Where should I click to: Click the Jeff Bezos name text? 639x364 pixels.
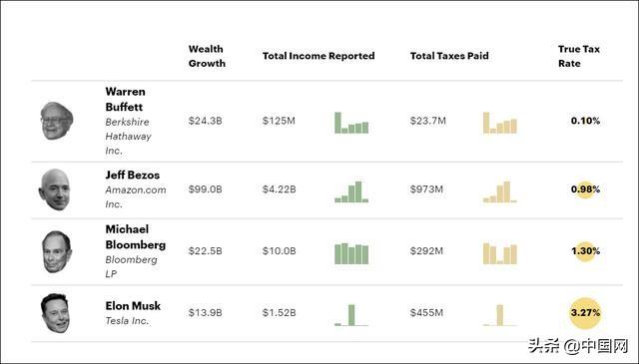(133, 176)
